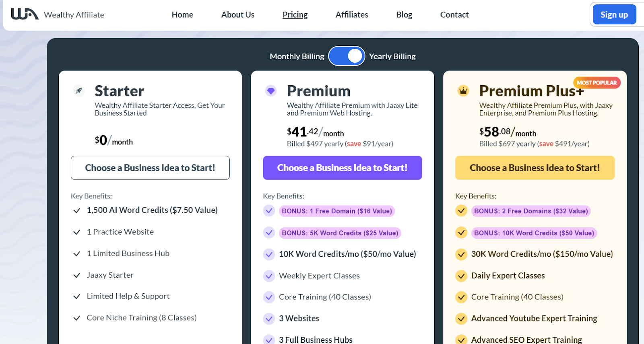Open the Affiliates navigation link
Viewport: 644px width, 344px height.
(x=352, y=15)
